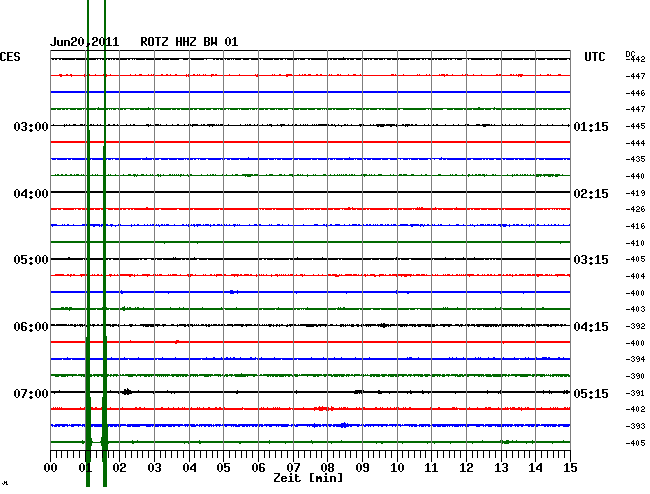This screenshot has height=494, width=650.
Task: Select the 02 minute axis tick label
Action: (x=119, y=468)
